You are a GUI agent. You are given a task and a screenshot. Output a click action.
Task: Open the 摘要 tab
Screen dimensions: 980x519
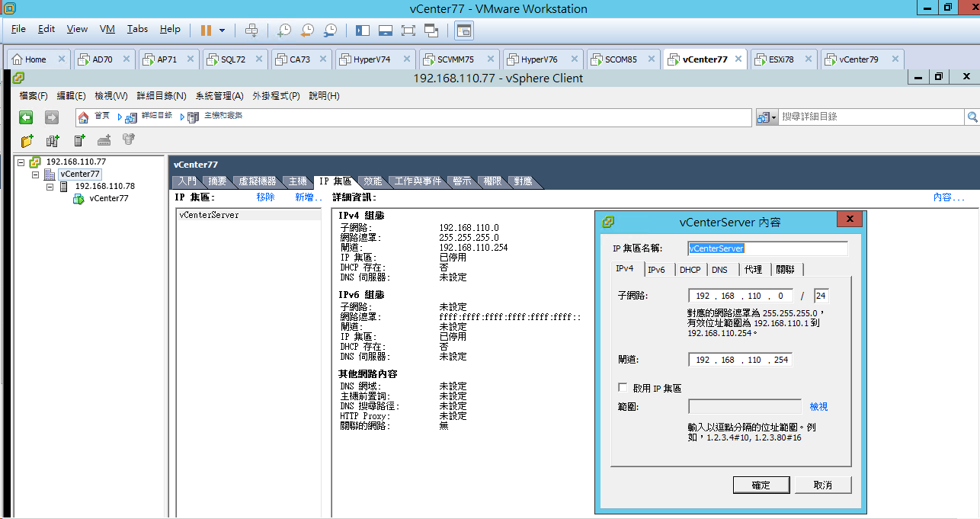click(217, 181)
